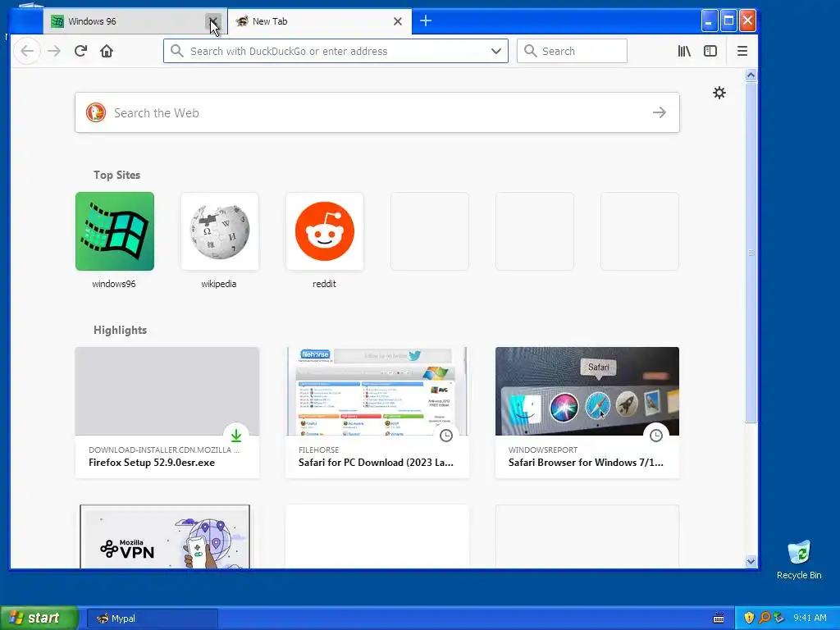Open New Tab page settings gear
Viewport: 840px width, 630px height.
(x=719, y=93)
